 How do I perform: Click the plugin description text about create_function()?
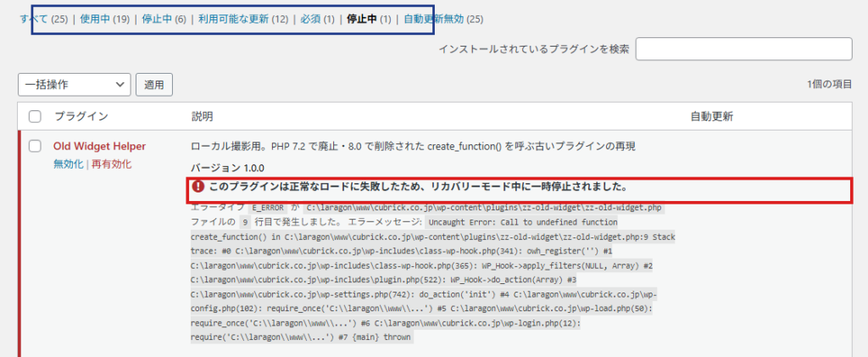point(413,147)
